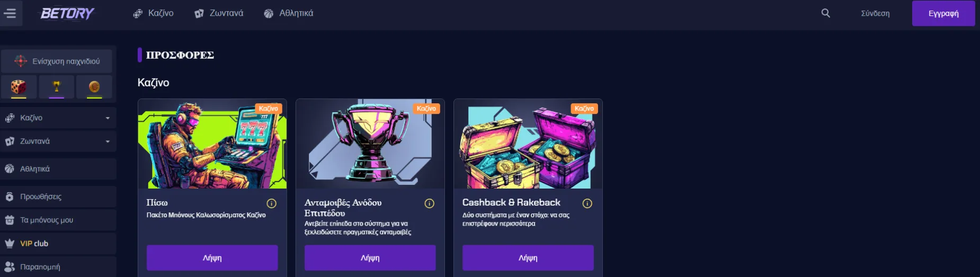
Task: Open Ζωντανά in the top navigation
Action: 219,13
